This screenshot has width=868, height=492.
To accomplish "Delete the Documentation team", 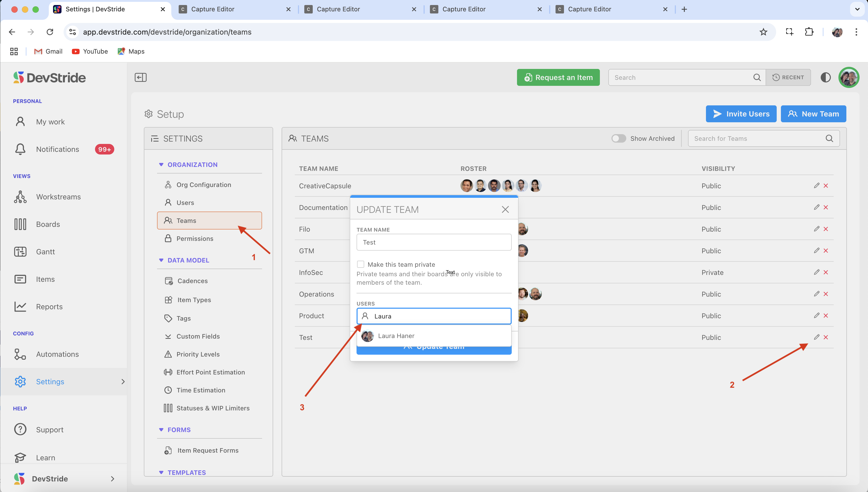I will click(x=826, y=207).
